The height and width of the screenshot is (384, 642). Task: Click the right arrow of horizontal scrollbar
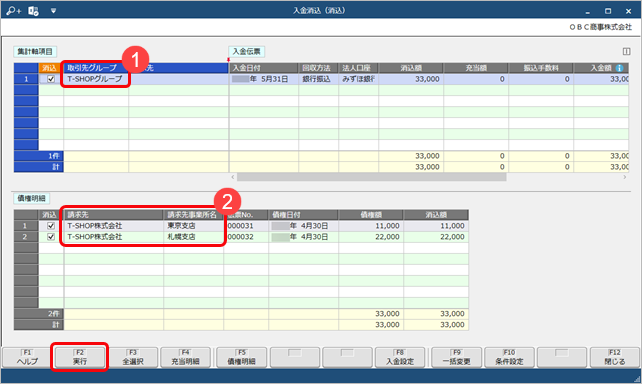pos(625,177)
